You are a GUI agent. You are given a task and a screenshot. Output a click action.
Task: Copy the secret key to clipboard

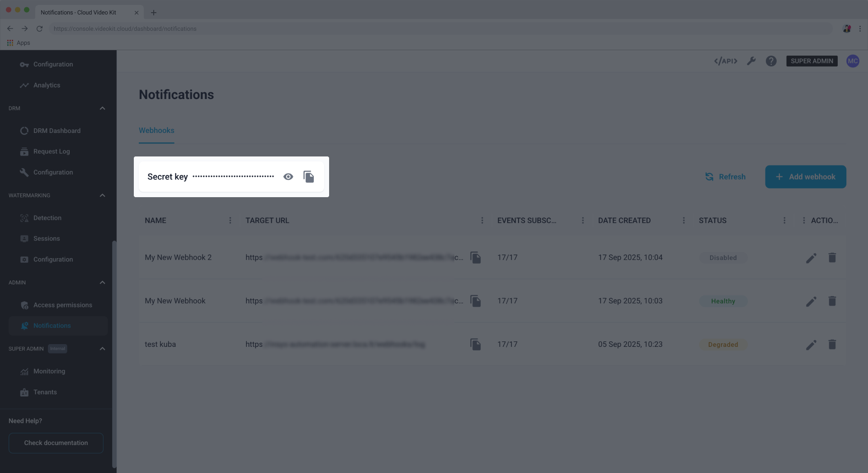pyautogui.click(x=309, y=176)
